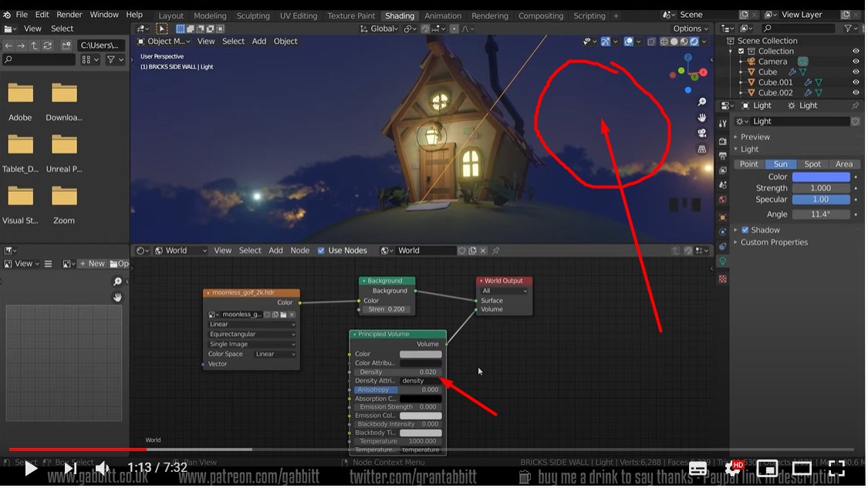
Task: Switch to the Sculpting workspace tab
Action: pyautogui.click(x=253, y=16)
